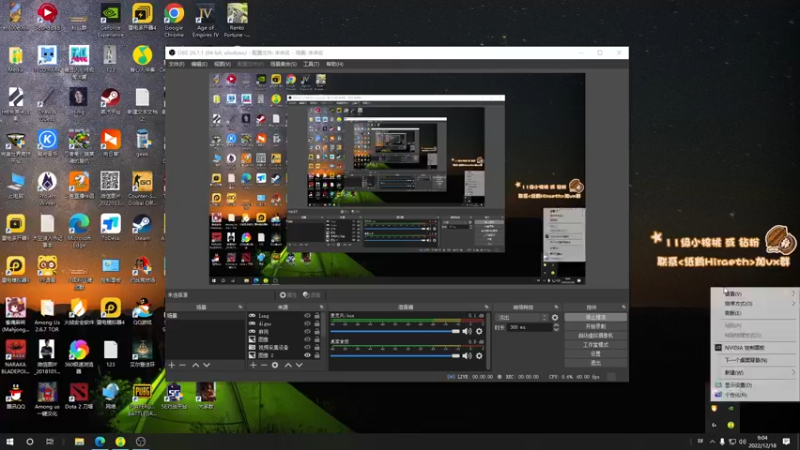Open GeForce Experience desktop shortcut
Screen dimensions: 800x450
(x=111, y=20)
